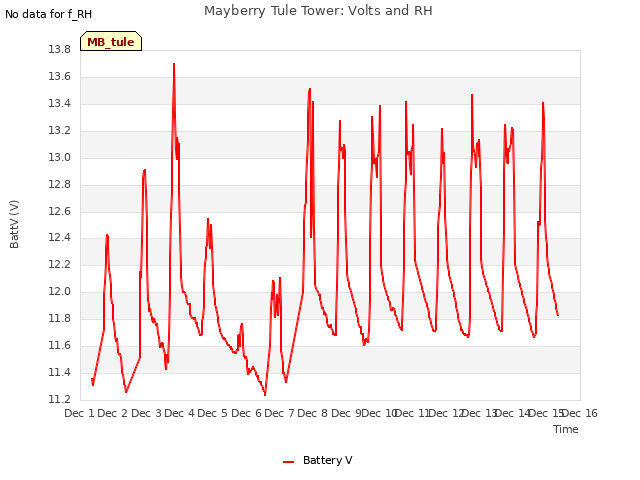The width and height of the screenshot is (640, 480).
Task: Click the 'Dec 16' x-axis label
Action: 580,413
